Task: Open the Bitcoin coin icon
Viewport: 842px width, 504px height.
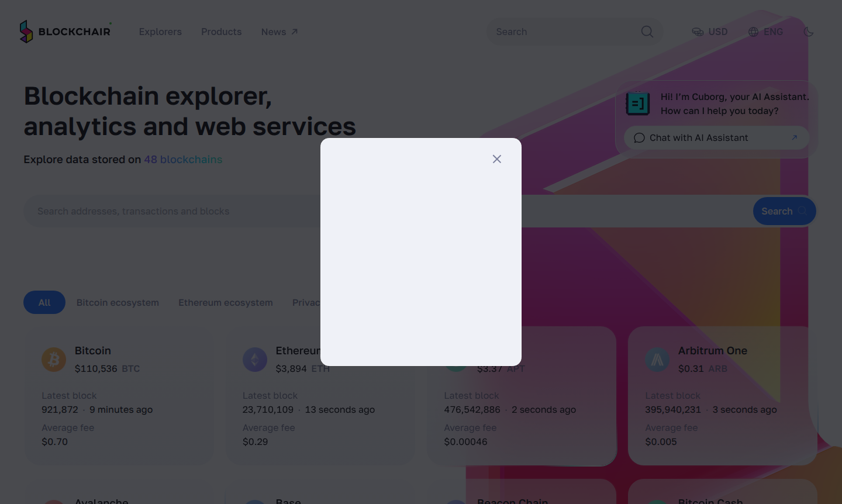Action: click(54, 359)
